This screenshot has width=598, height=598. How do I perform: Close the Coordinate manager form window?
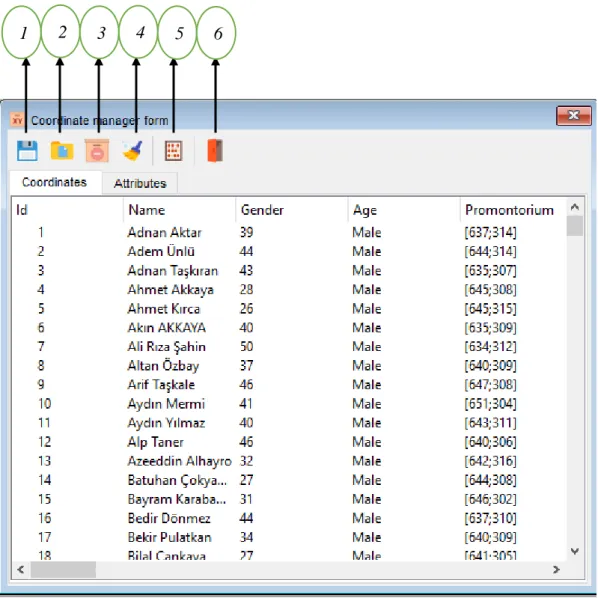[574, 115]
